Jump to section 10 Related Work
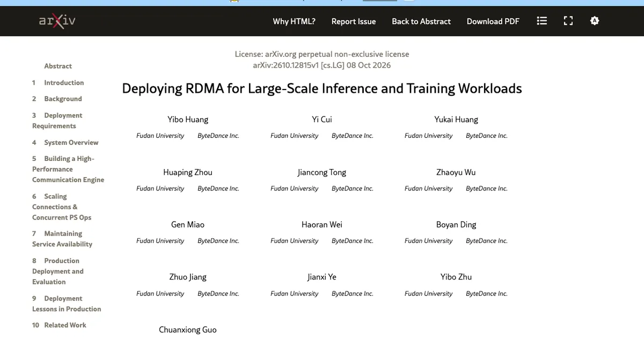Viewport: 644px width, 338px height. click(59, 325)
